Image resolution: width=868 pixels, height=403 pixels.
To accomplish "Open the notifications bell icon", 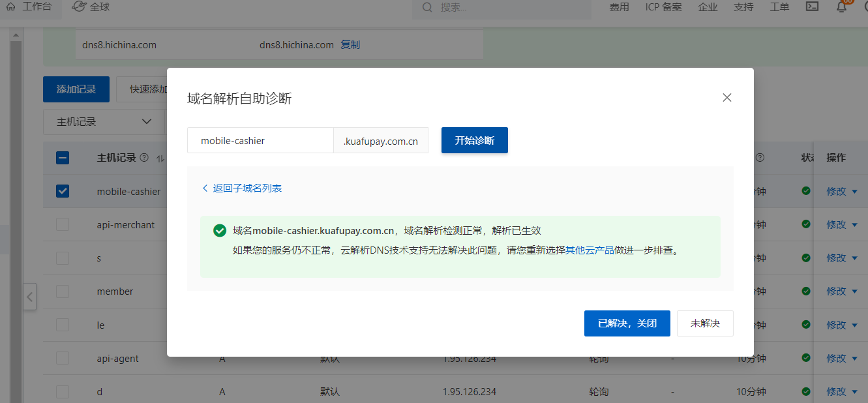I will [842, 7].
